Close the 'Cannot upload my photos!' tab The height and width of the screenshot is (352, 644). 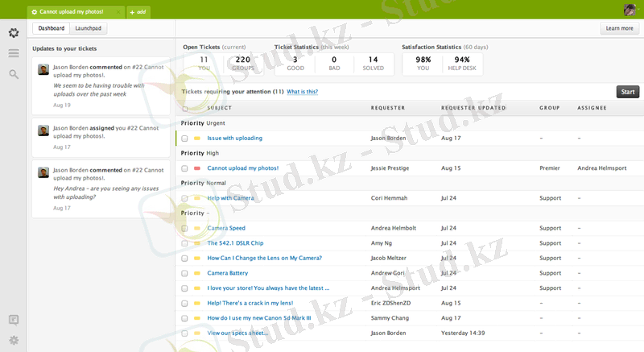[x=118, y=12]
